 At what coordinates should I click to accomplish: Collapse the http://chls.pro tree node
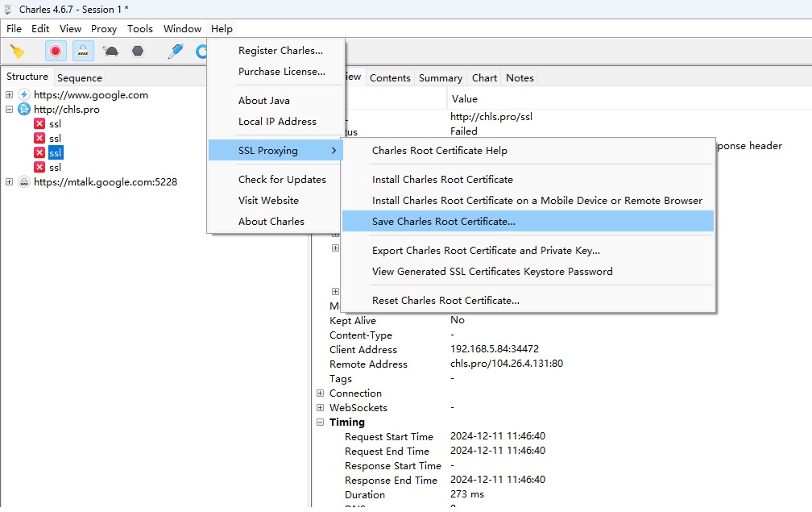(10, 110)
